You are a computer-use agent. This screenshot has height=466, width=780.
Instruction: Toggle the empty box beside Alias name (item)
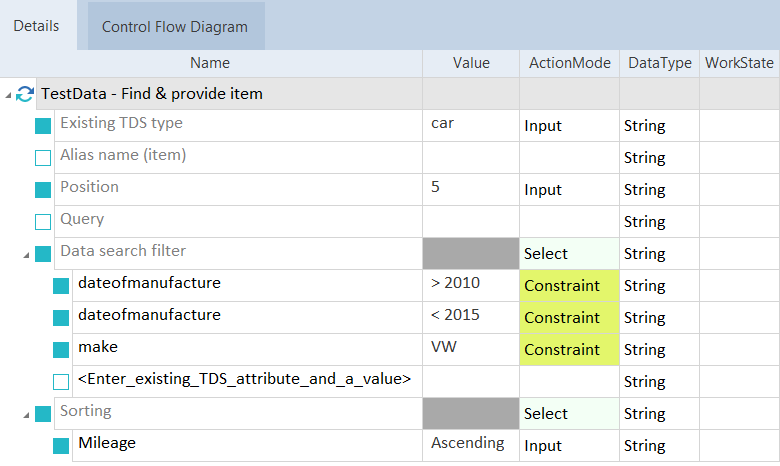[43, 158]
